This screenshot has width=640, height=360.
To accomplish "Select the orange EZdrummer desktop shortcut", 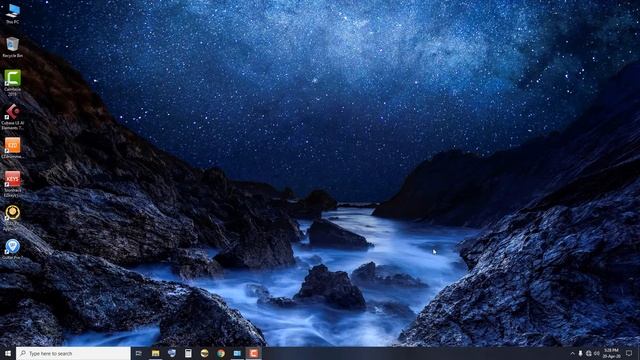I will (13, 148).
